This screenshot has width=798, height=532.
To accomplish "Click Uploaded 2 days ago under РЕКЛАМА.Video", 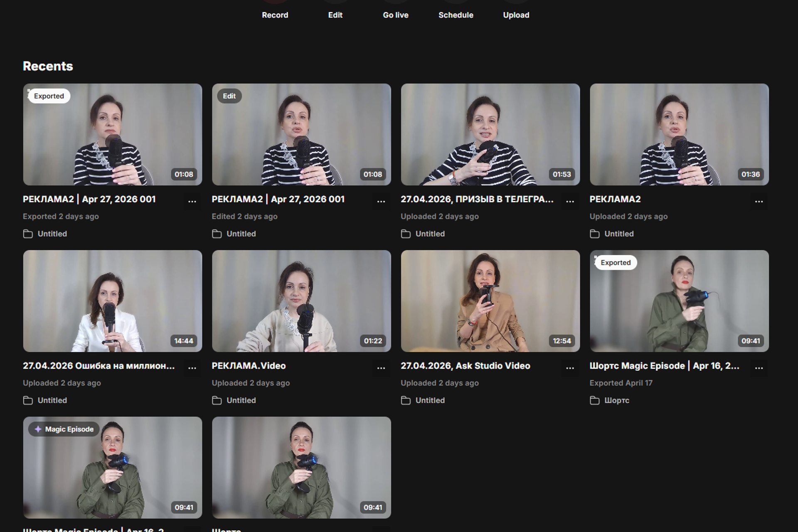I will coord(251,383).
